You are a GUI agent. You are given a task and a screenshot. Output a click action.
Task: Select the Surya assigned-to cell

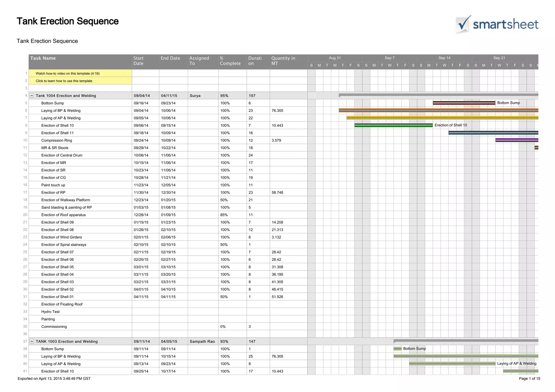pos(195,96)
